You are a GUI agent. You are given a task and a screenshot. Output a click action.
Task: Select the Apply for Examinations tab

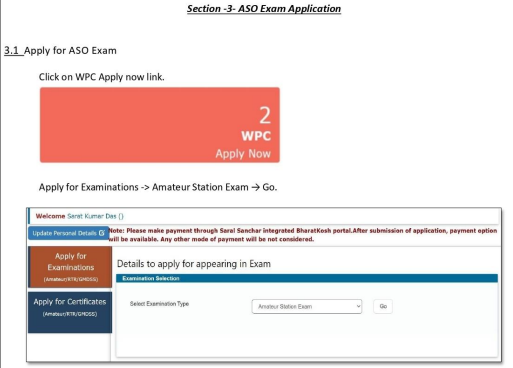[x=70, y=267]
